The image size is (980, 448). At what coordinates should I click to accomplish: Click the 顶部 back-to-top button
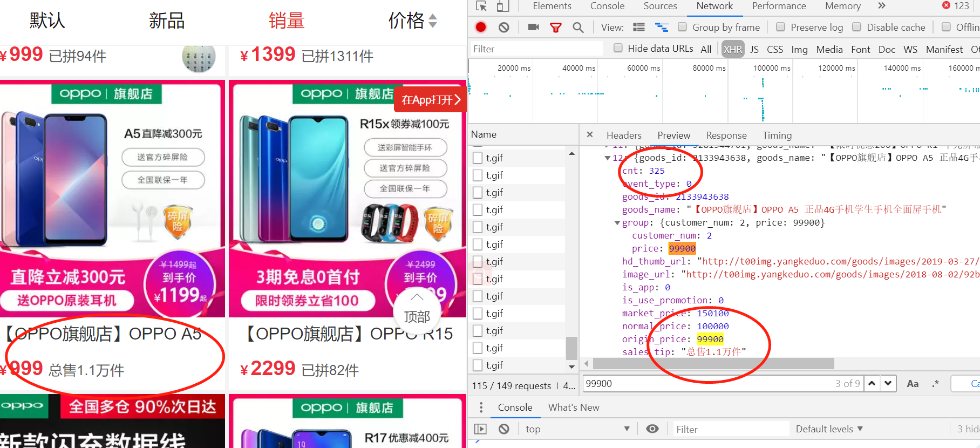click(x=417, y=311)
